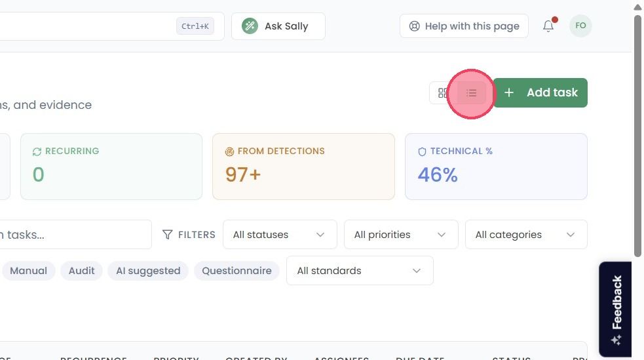Image resolution: width=644 pixels, height=360 pixels.
Task: Select the Questionnaire filter chip
Action: pyautogui.click(x=237, y=271)
